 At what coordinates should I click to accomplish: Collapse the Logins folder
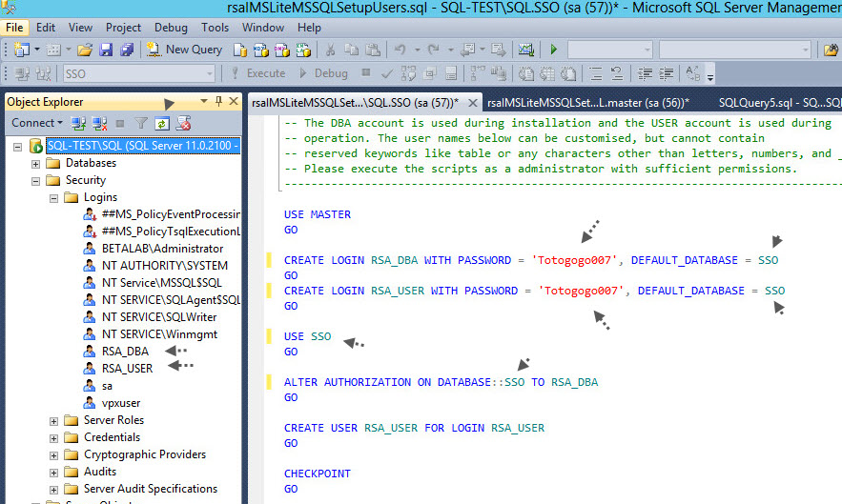53,198
